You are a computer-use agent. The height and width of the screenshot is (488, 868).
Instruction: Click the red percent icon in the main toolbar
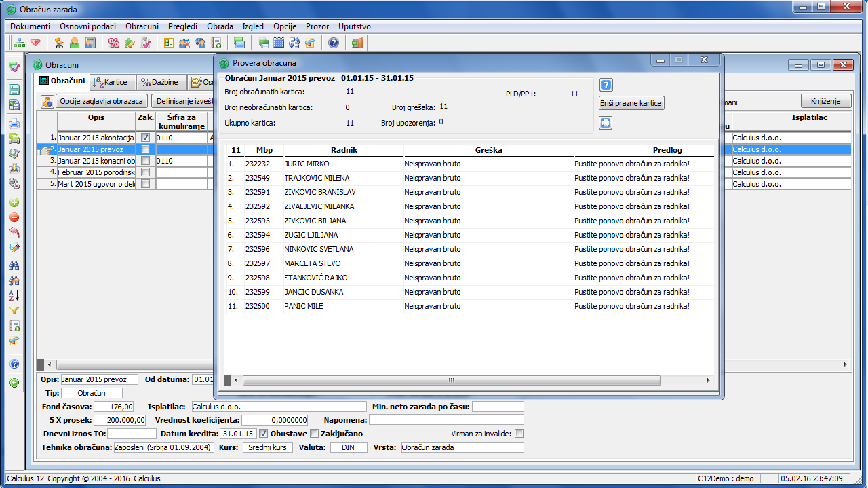coord(113,43)
